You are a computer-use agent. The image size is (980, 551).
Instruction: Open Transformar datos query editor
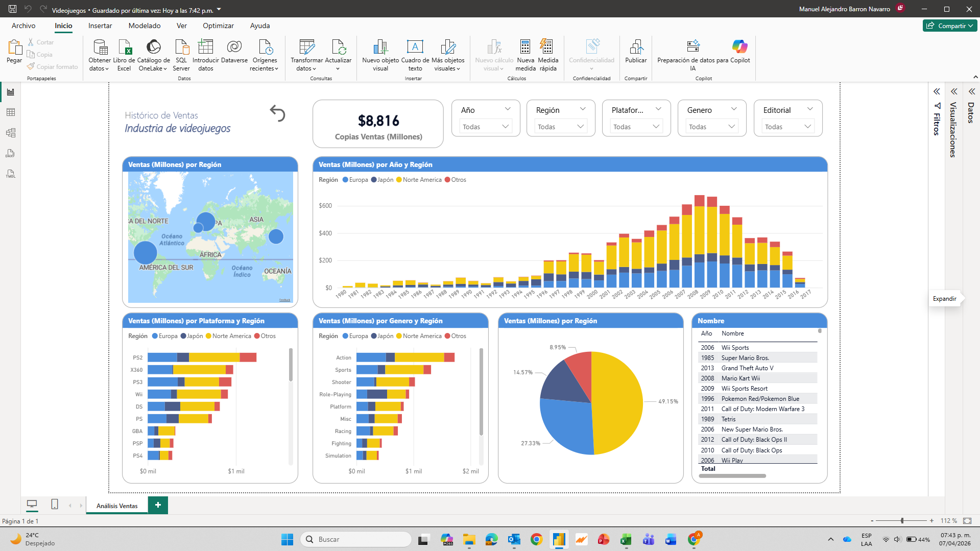[x=307, y=55]
